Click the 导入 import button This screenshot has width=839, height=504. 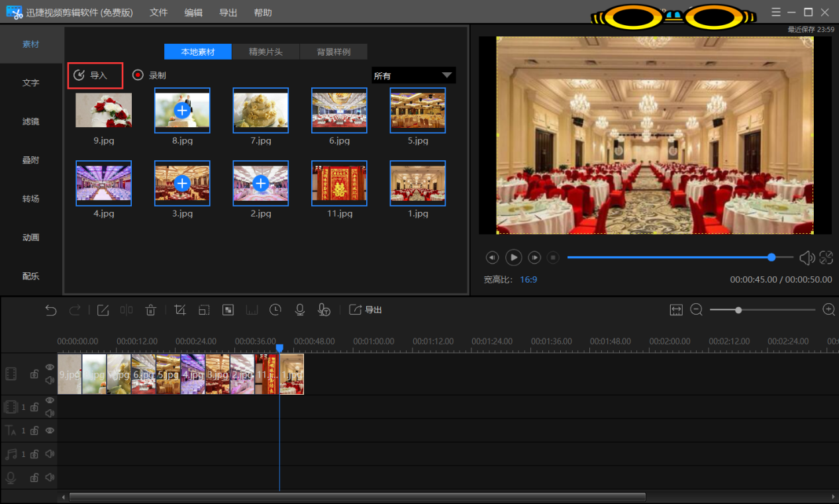point(95,76)
